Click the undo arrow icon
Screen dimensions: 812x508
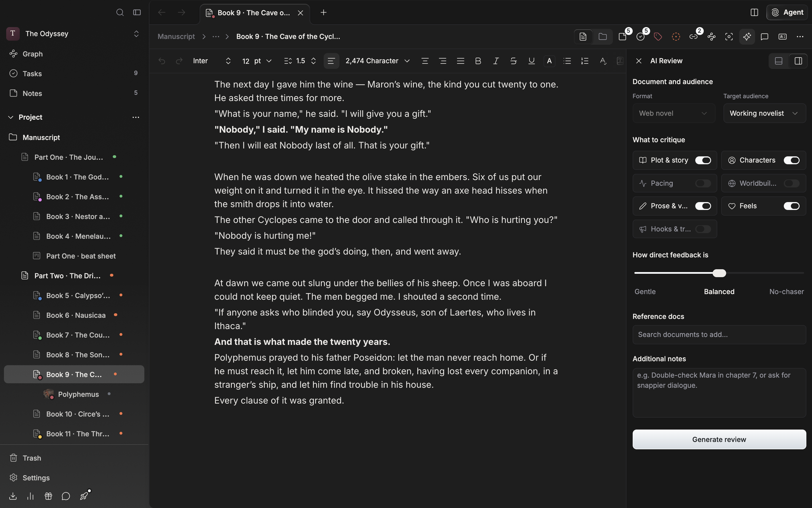tap(162, 61)
